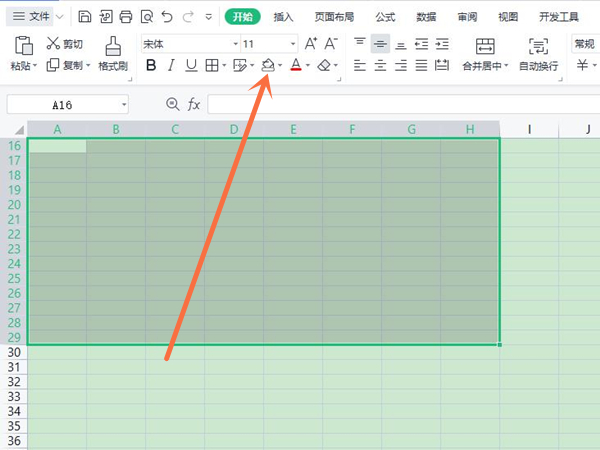The height and width of the screenshot is (450, 600).
Task: Click the 剪切 cut button
Action: click(x=64, y=44)
